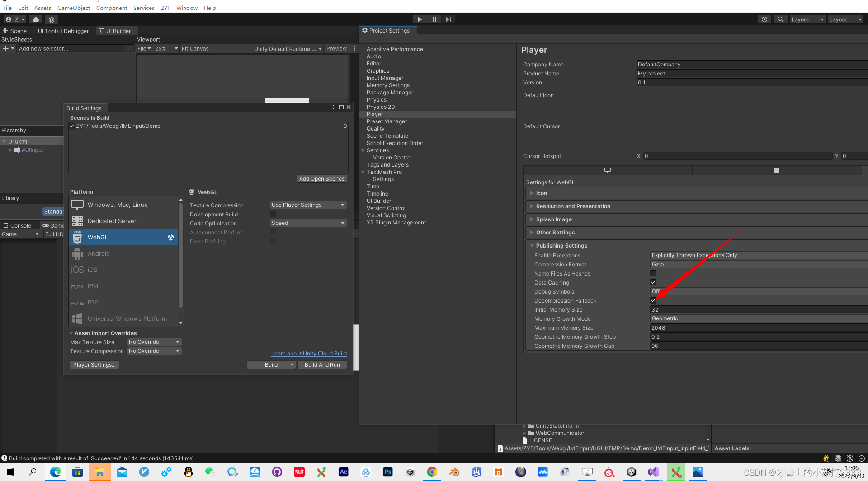Open Build Settings kebab menu
This screenshot has width=868, height=481.
333,107
